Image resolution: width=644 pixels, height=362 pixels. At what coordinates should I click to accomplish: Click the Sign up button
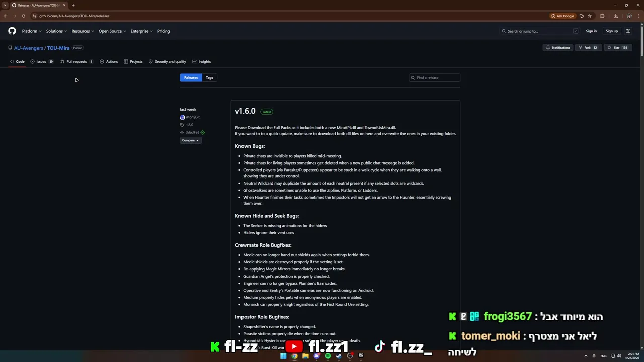[x=612, y=31]
